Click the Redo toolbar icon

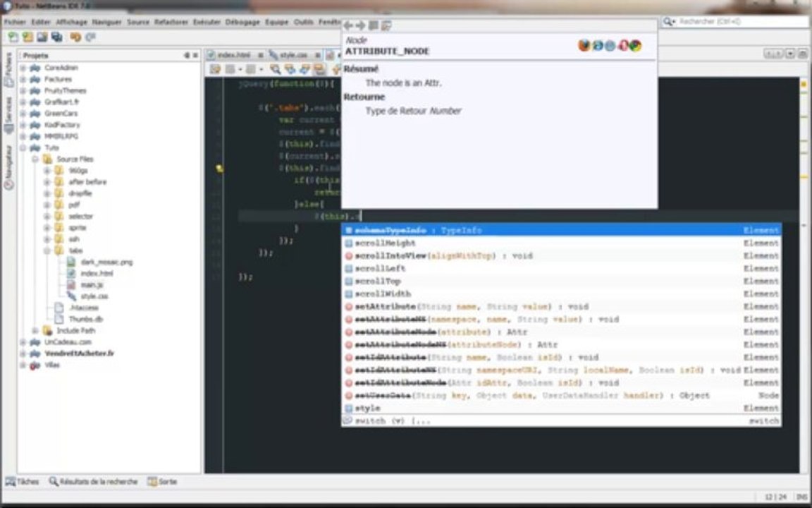tap(91, 37)
